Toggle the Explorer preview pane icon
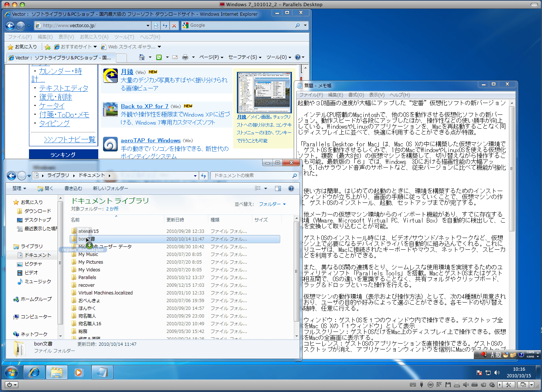 click(x=278, y=188)
